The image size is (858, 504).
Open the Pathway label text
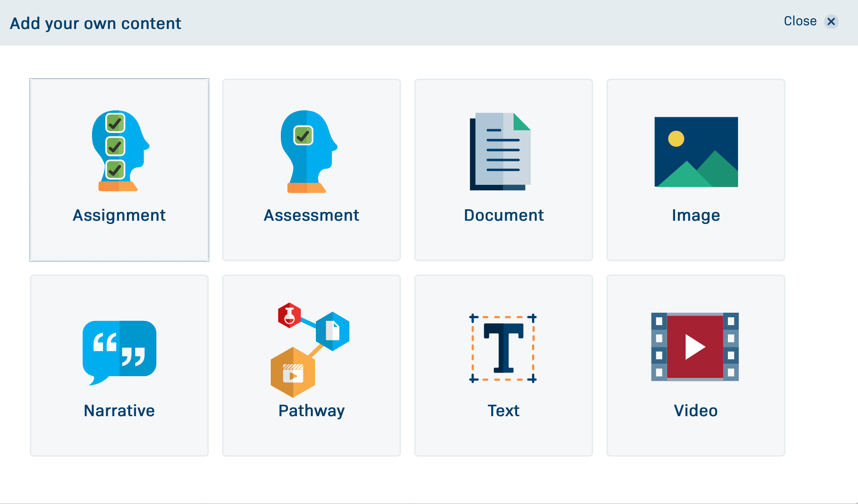[x=311, y=411]
